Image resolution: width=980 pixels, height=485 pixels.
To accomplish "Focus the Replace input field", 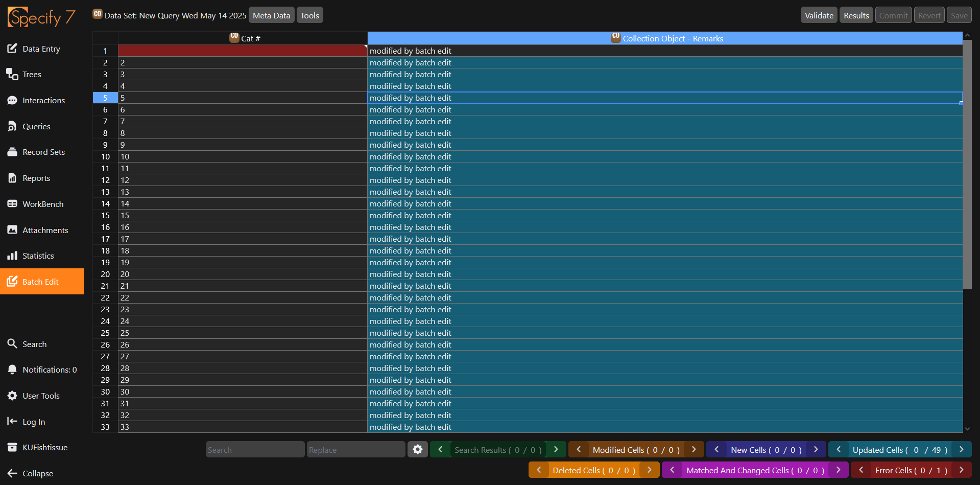I will click(356, 450).
